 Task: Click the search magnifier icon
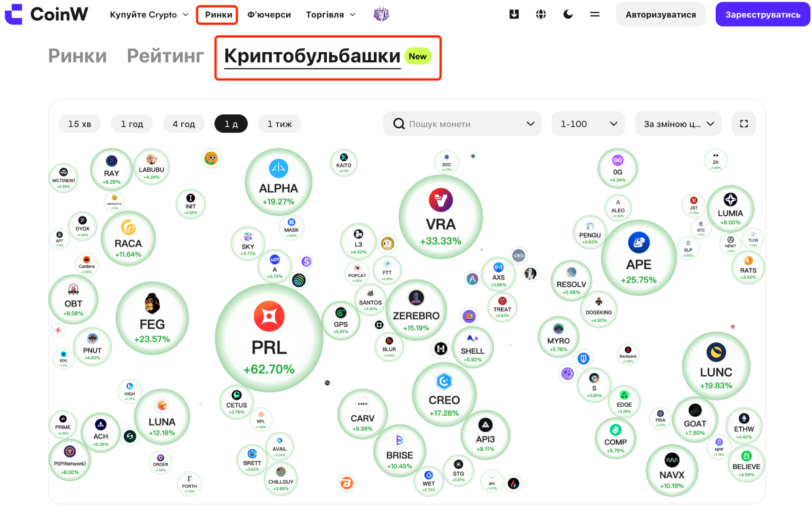tap(399, 124)
